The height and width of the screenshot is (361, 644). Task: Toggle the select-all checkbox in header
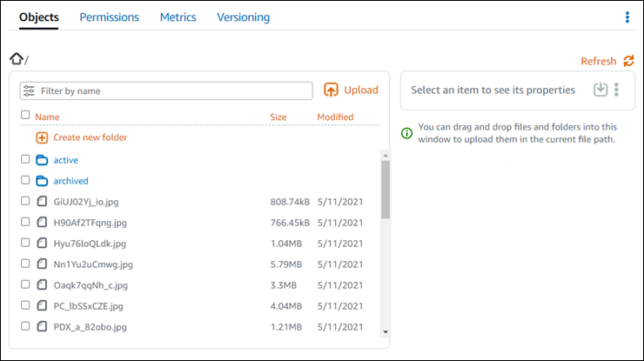(25, 115)
